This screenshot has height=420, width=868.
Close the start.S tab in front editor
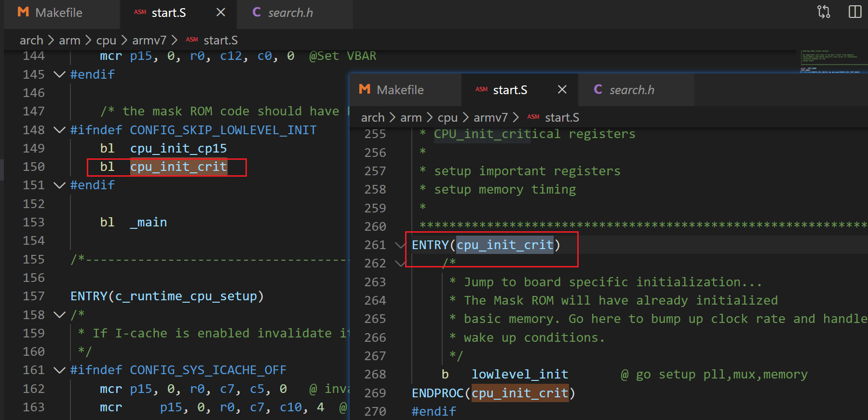pyautogui.click(x=562, y=89)
